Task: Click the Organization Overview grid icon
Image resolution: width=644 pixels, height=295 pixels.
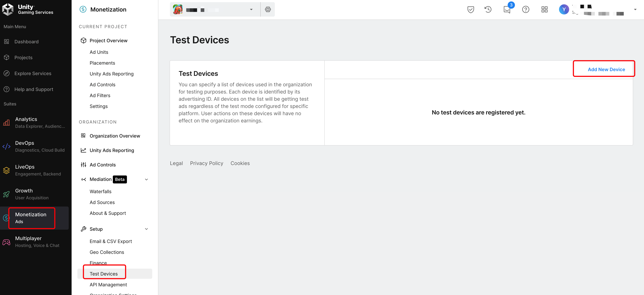Action: pyautogui.click(x=83, y=136)
